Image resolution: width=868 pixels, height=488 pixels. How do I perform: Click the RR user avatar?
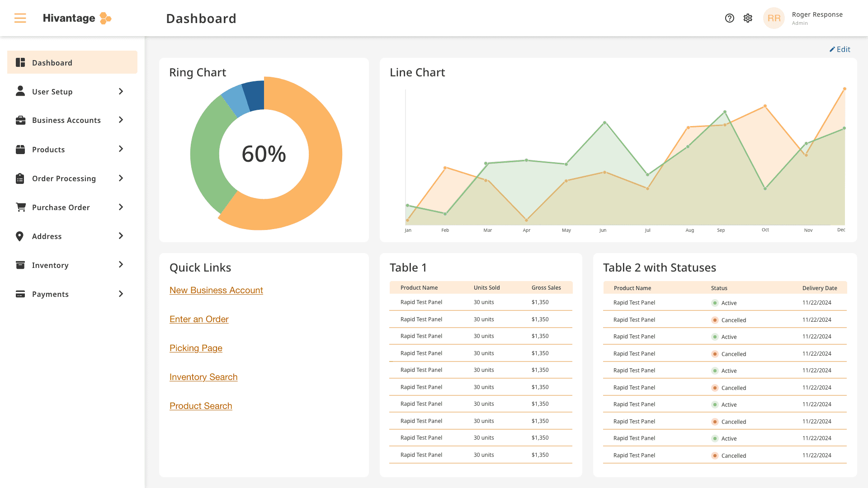coord(774,18)
